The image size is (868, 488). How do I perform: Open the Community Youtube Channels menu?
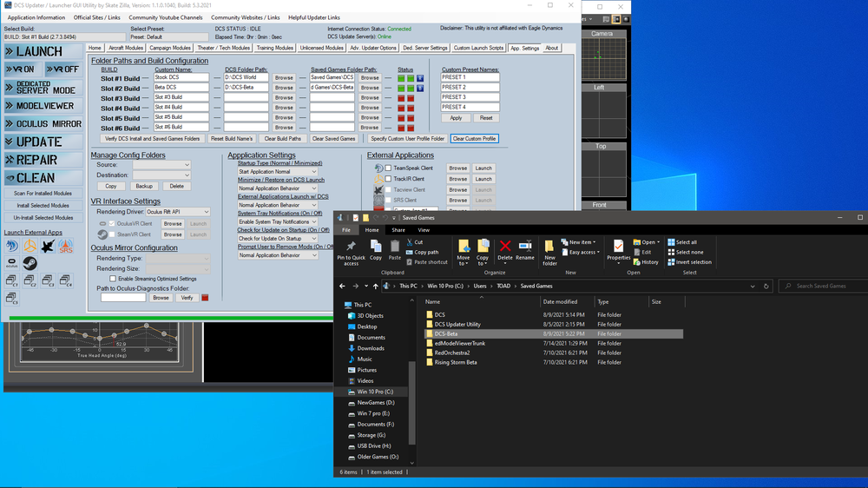(x=166, y=17)
